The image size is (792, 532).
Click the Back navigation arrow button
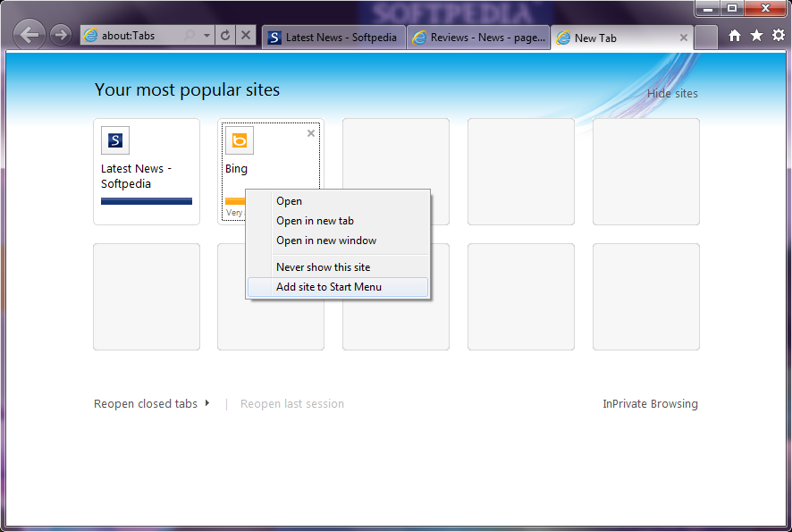click(x=30, y=36)
